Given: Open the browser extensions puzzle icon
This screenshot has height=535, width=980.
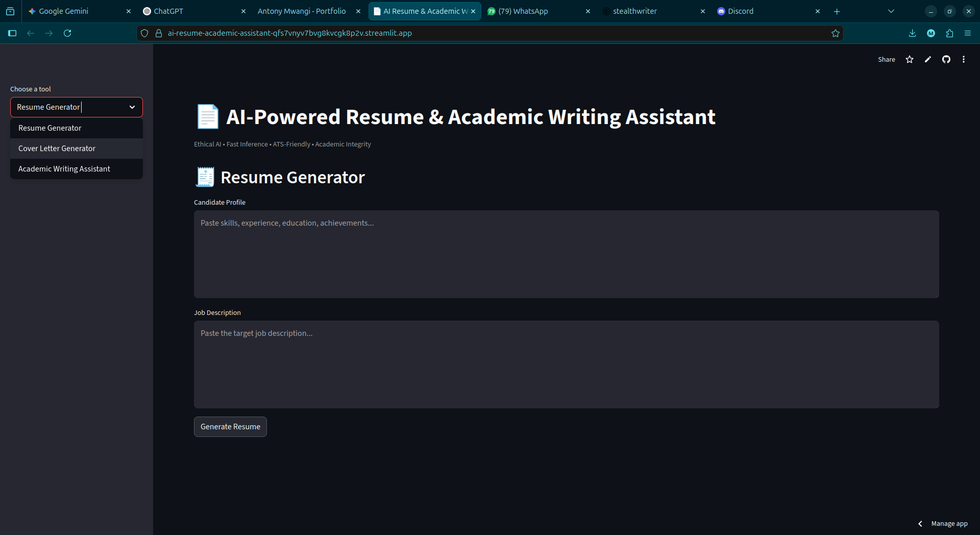Looking at the screenshot, I should [x=949, y=33].
